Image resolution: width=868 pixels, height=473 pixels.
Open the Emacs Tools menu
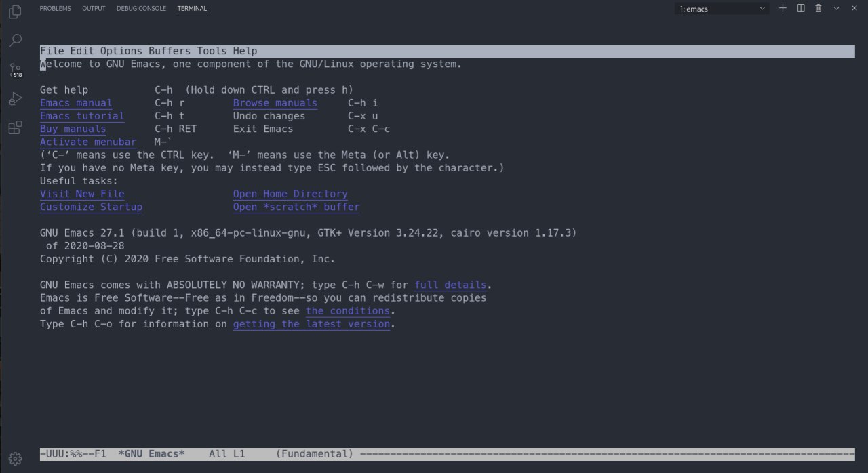(x=212, y=52)
